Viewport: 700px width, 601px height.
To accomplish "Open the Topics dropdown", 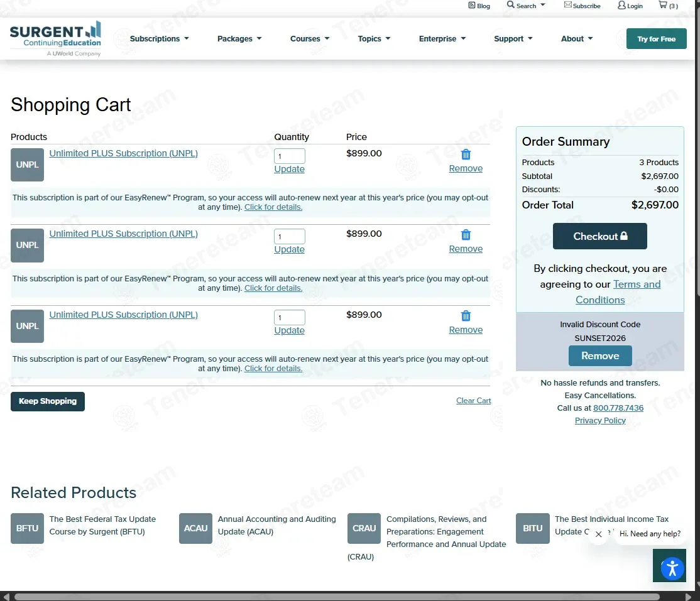I will (374, 39).
